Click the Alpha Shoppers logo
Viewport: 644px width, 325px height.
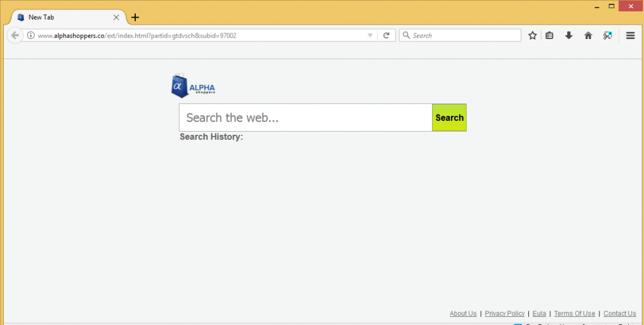point(193,86)
